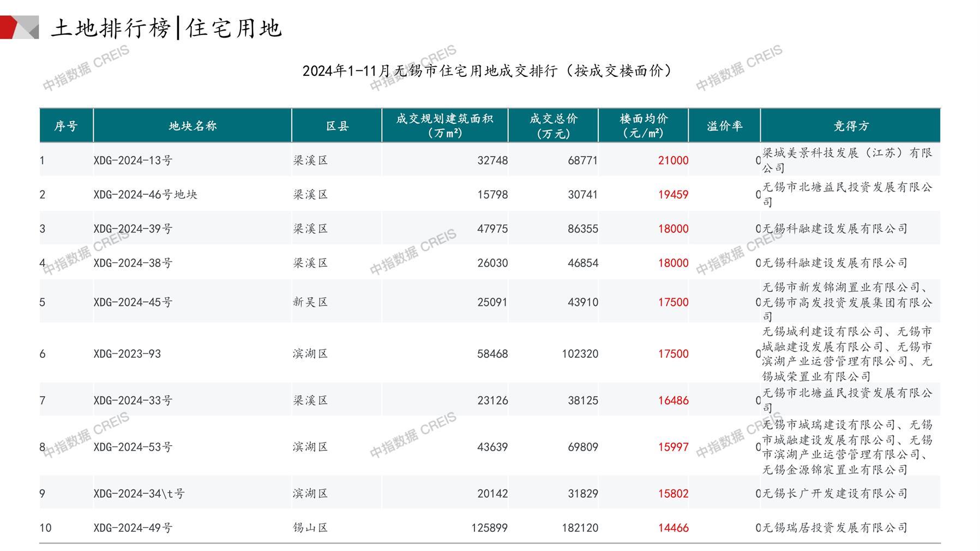Select the 楼面均价 column header

644,126
